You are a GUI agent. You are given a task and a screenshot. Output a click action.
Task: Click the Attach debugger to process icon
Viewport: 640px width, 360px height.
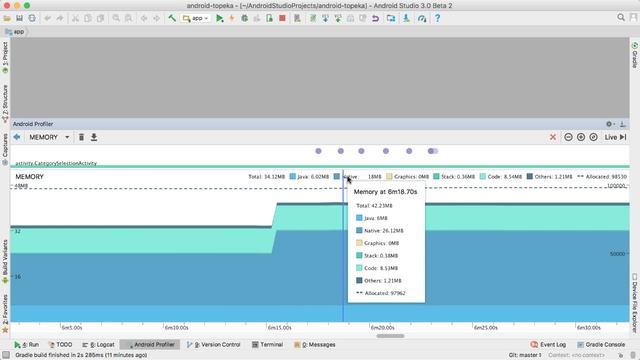(x=269, y=18)
